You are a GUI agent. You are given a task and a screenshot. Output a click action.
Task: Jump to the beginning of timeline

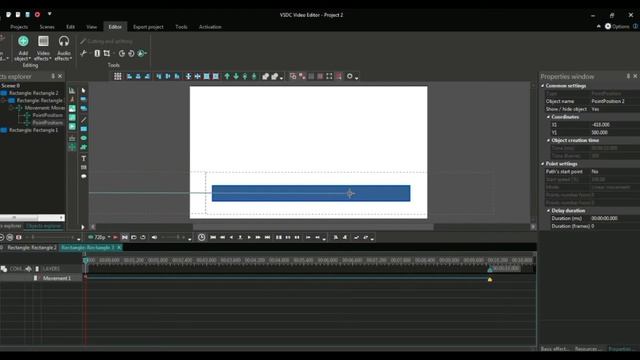pos(213,237)
